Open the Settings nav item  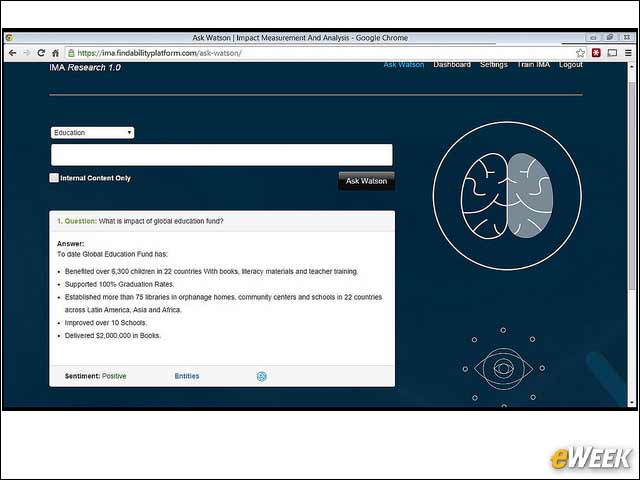click(x=493, y=65)
